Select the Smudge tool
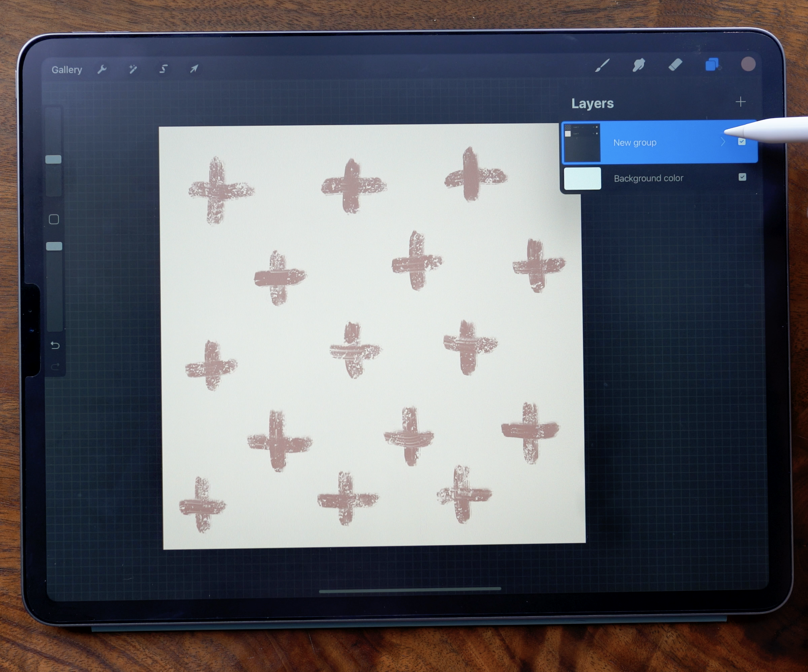This screenshot has height=672, width=808. [x=638, y=65]
